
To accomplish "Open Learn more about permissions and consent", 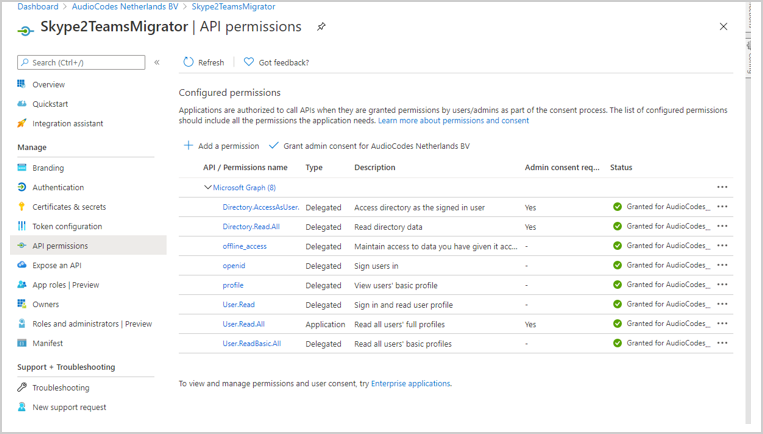I will tap(454, 121).
